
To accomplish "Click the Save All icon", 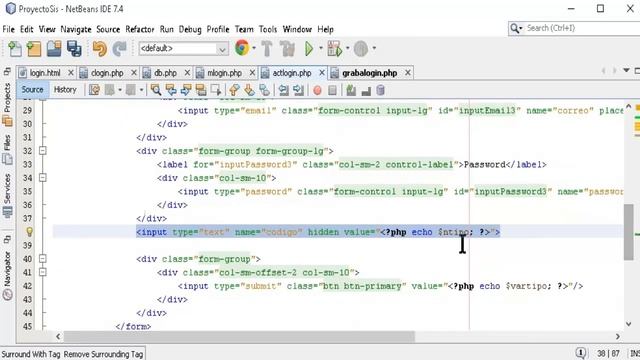I will (74, 49).
